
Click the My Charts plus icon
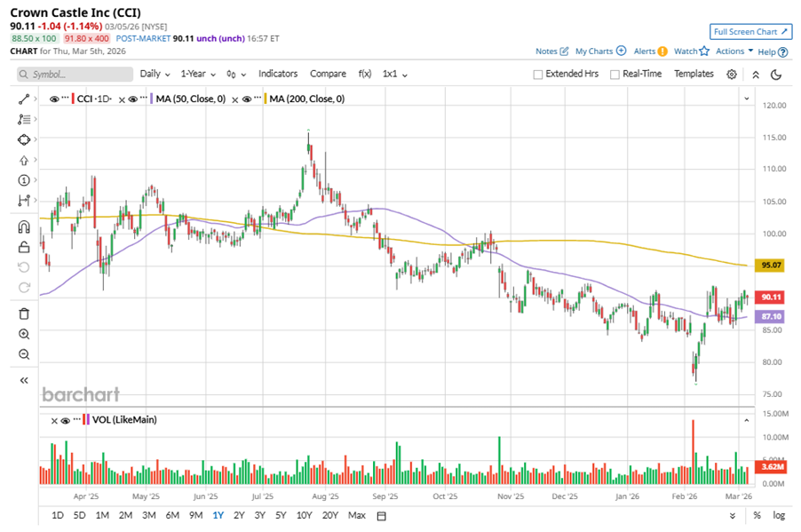(622, 51)
